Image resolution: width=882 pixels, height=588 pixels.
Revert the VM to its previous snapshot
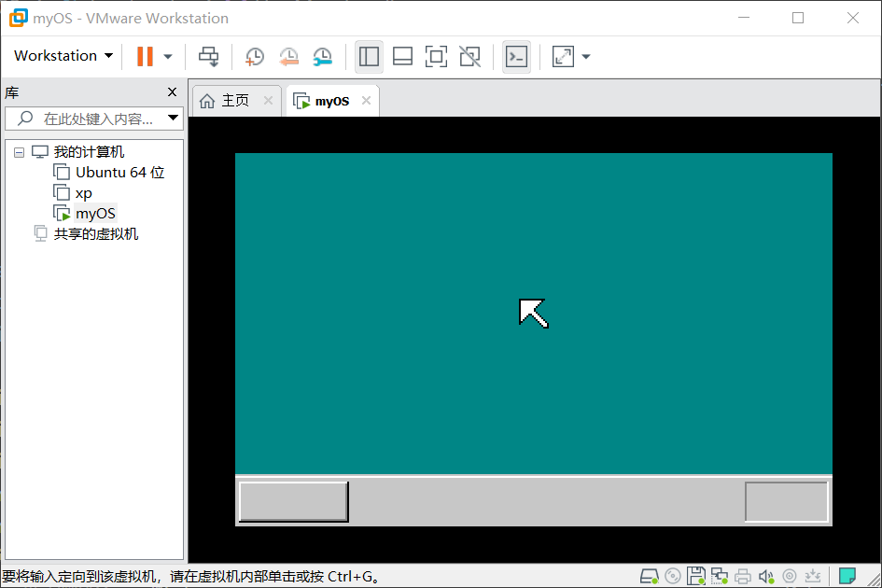tap(288, 56)
